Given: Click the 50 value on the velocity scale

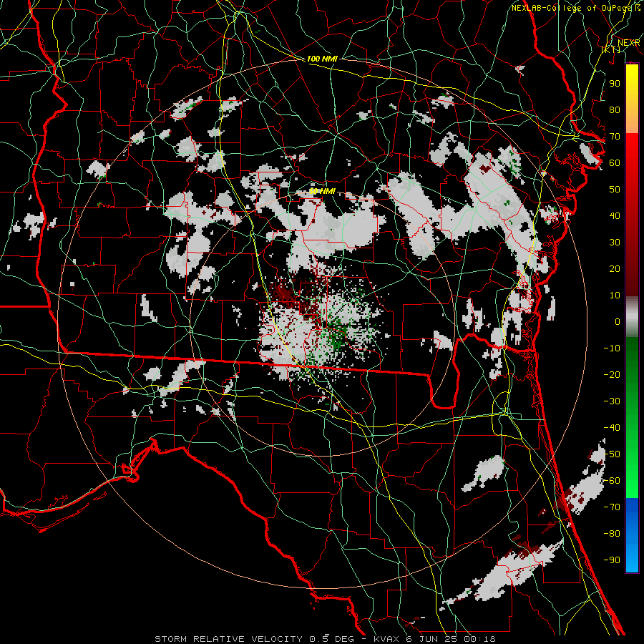Looking at the screenshot, I should [615, 190].
